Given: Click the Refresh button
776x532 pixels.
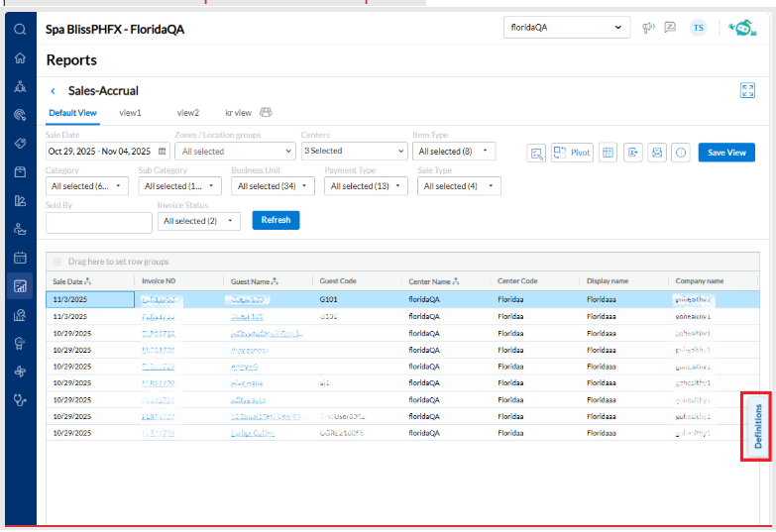Looking at the screenshot, I should tap(276, 220).
